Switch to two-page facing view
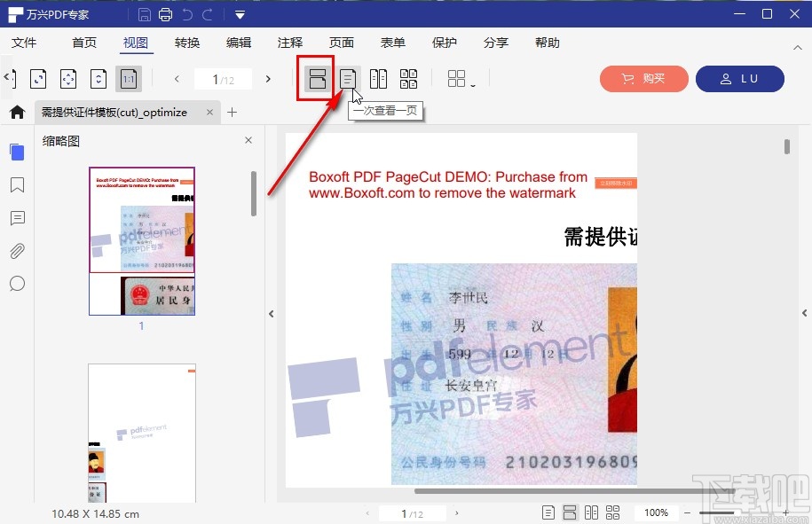This screenshot has height=524, width=812. point(378,78)
